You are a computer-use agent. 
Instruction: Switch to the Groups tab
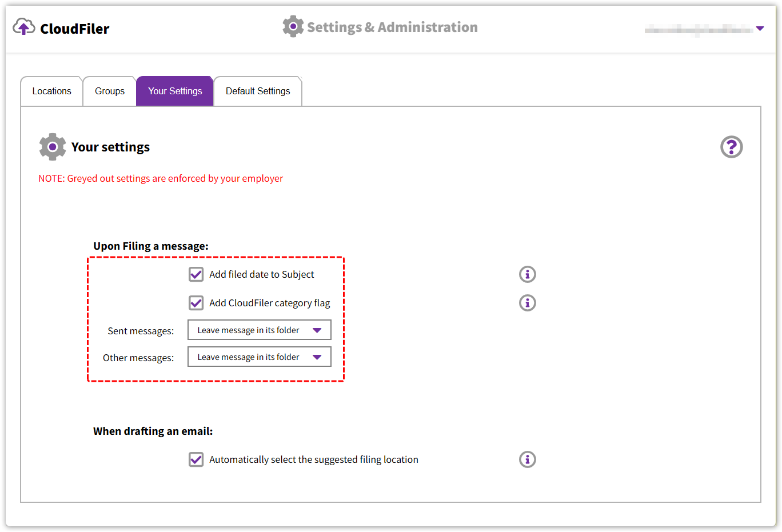coord(110,91)
